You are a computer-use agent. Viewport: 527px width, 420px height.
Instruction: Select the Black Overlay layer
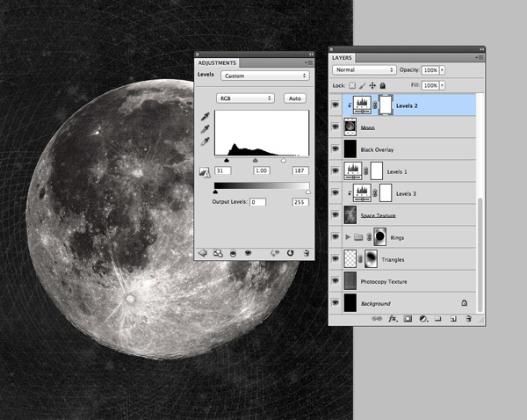pos(402,149)
